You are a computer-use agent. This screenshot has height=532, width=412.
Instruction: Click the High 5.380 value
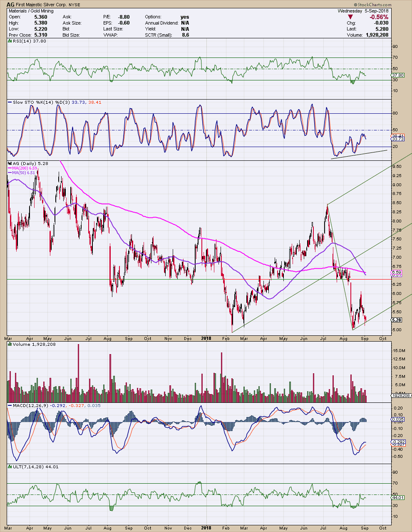pos(41,23)
